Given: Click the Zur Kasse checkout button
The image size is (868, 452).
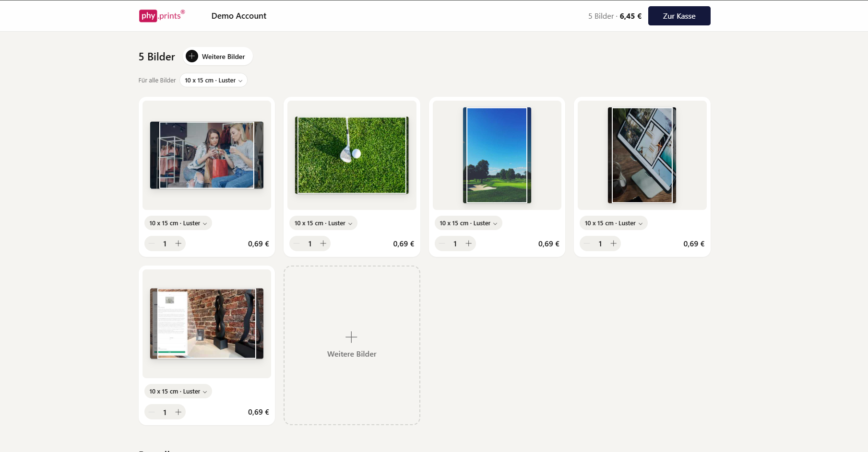Looking at the screenshot, I should (679, 16).
